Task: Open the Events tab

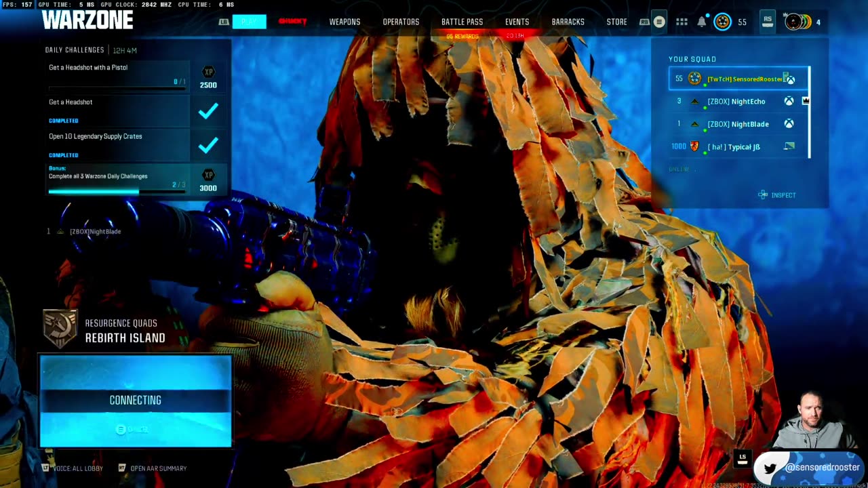Action: pyautogui.click(x=517, y=22)
